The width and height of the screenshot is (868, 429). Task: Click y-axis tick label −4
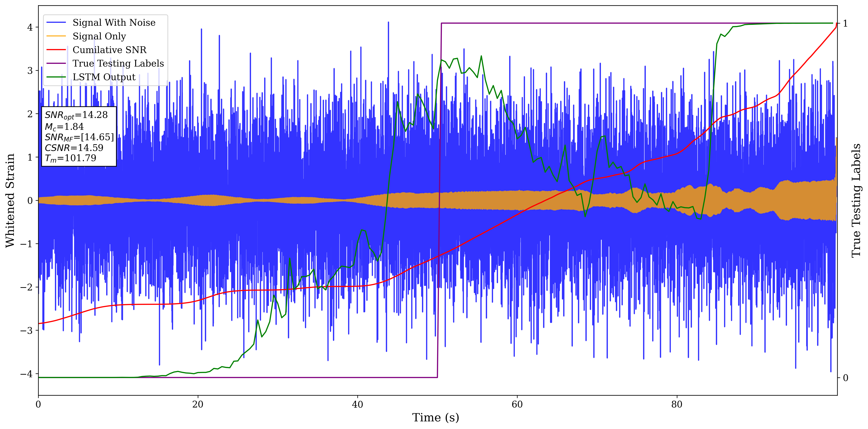click(x=27, y=374)
